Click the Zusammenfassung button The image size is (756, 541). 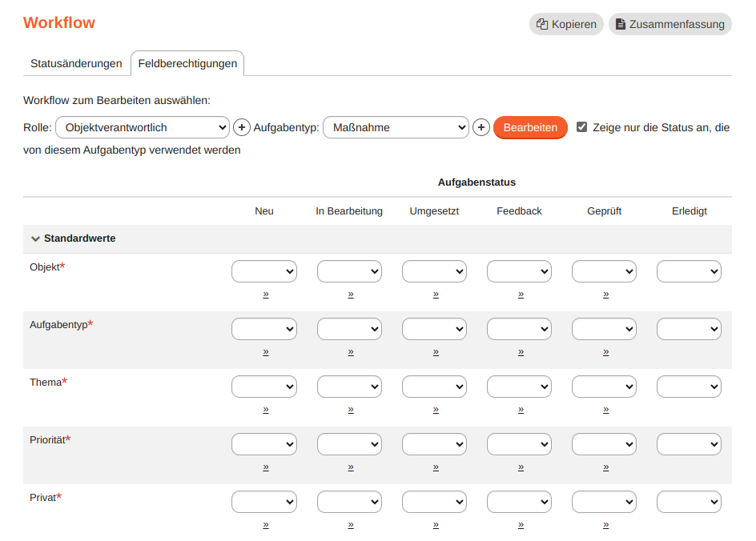point(670,24)
